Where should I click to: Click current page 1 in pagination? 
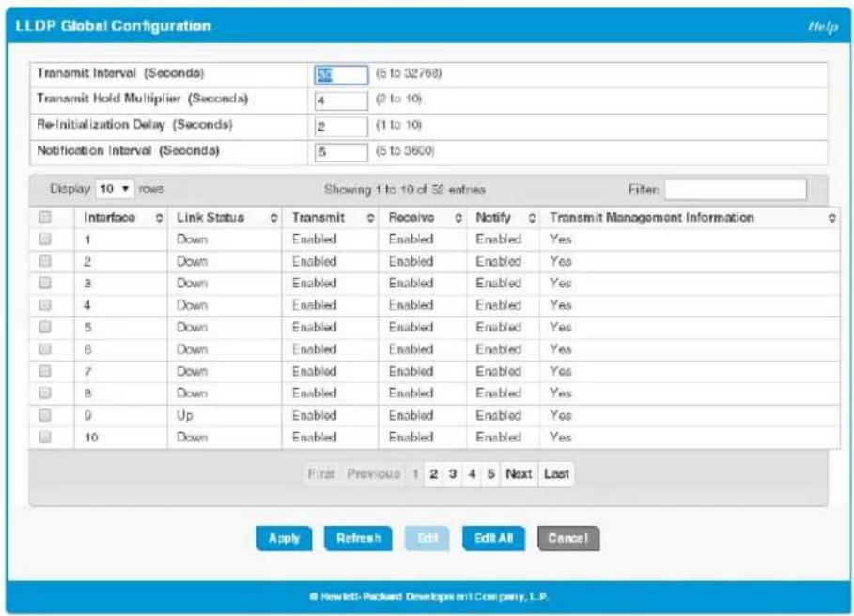click(x=415, y=474)
